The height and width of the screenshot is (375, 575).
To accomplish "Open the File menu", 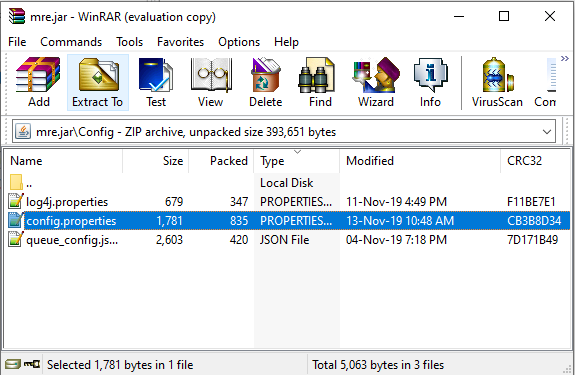I will pyautogui.click(x=17, y=42).
